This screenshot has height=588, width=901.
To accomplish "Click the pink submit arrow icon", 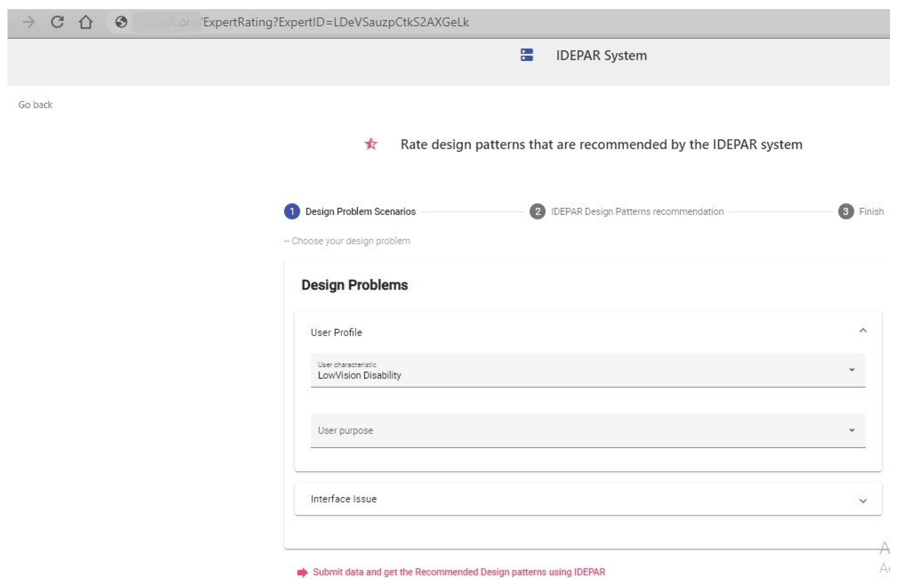I will click(302, 572).
